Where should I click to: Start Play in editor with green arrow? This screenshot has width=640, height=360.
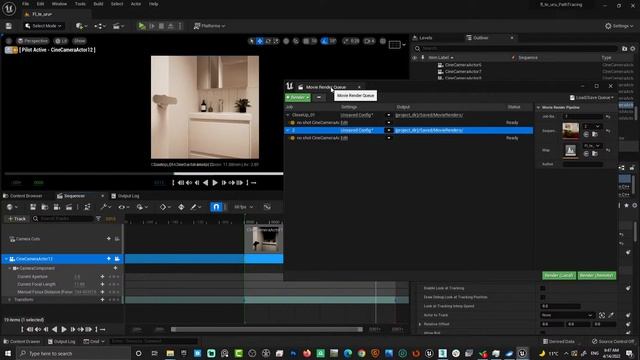tap(142, 26)
